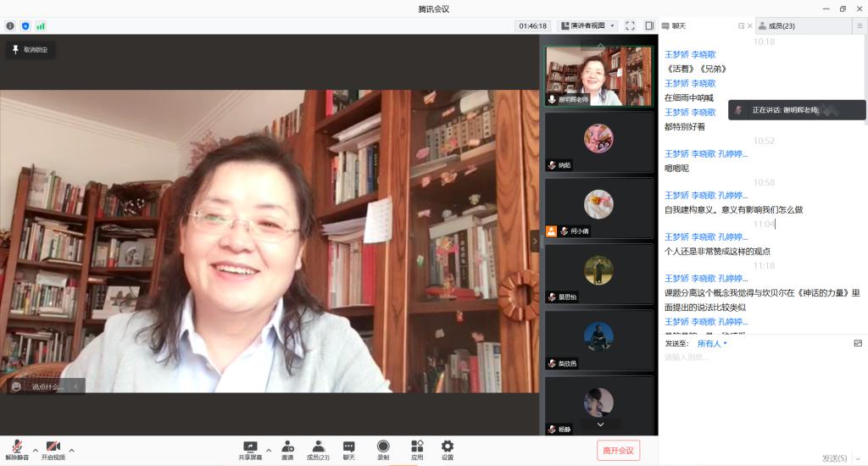Enter fullscreen mode via fullscreen icon
The height and width of the screenshot is (466, 868).
coord(630,26)
